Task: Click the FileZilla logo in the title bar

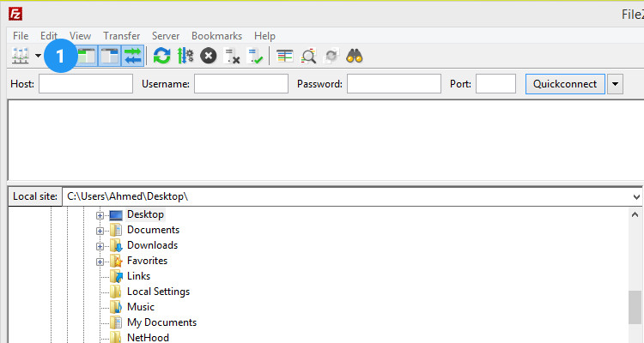Action: tap(15, 15)
